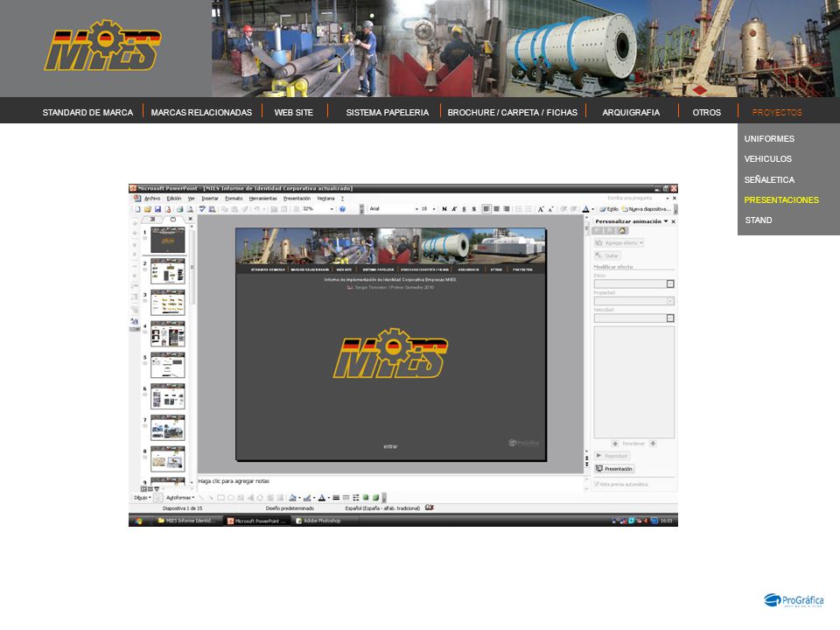Viewport: 840px width, 630px height.
Task: Click the Oval shape tool in drawing toolbar
Action: click(231, 498)
